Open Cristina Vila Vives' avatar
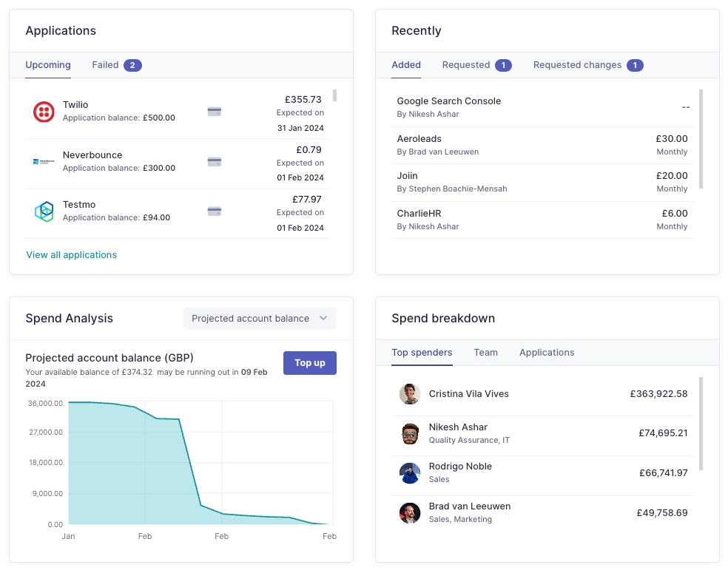The image size is (728, 573). click(410, 394)
